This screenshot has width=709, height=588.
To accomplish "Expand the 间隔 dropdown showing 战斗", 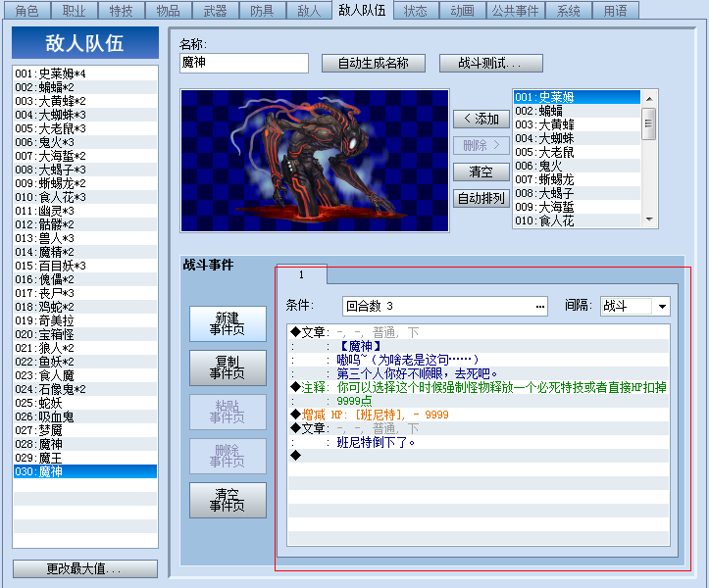I will tap(662, 306).
